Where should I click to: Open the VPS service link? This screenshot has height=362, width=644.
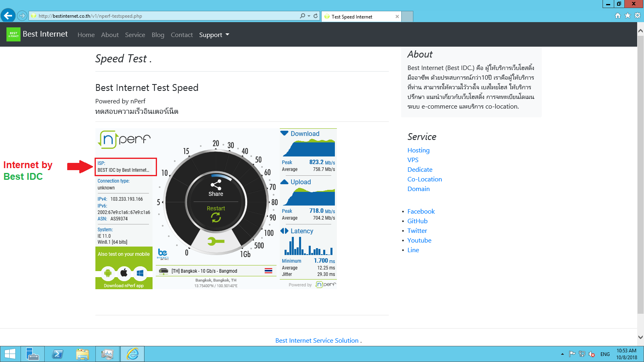point(413,160)
